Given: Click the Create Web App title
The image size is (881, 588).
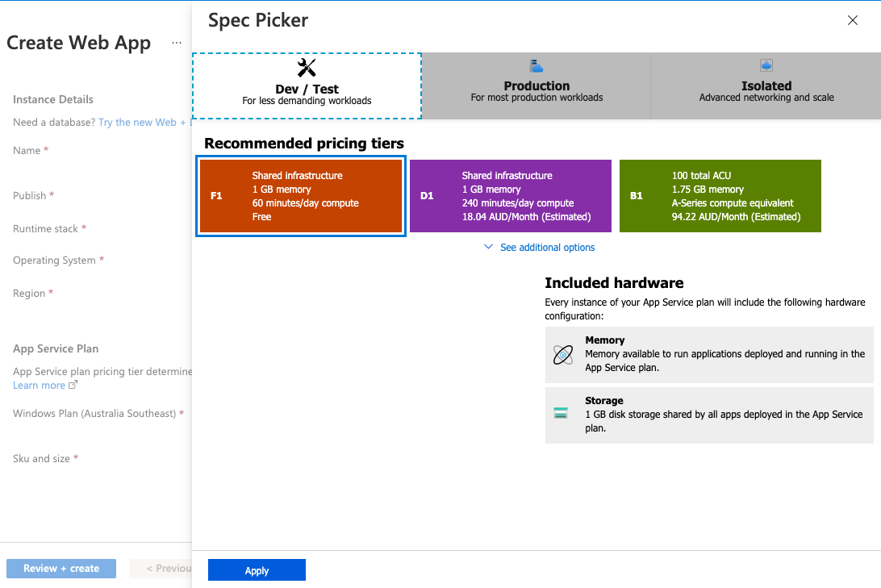Looking at the screenshot, I should [79, 43].
